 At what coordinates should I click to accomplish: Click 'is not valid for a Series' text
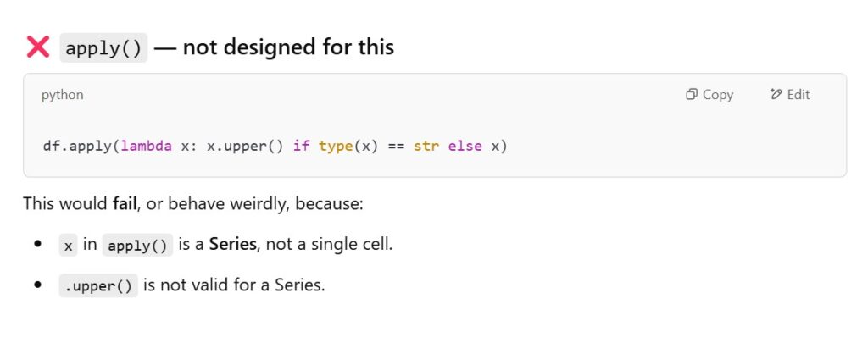234,285
